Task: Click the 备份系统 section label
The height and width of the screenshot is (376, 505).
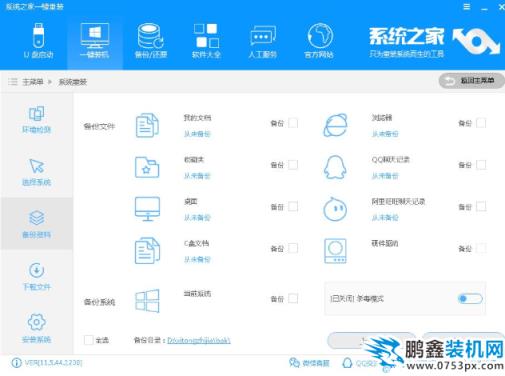Action: pyautogui.click(x=99, y=302)
